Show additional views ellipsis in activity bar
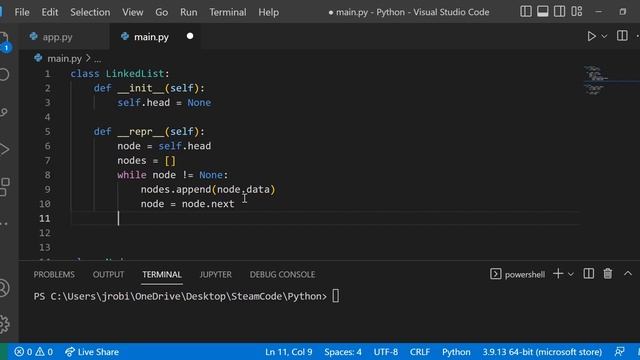Image resolution: width=640 pixels, height=360 pixels. click(x=4, y=224)
